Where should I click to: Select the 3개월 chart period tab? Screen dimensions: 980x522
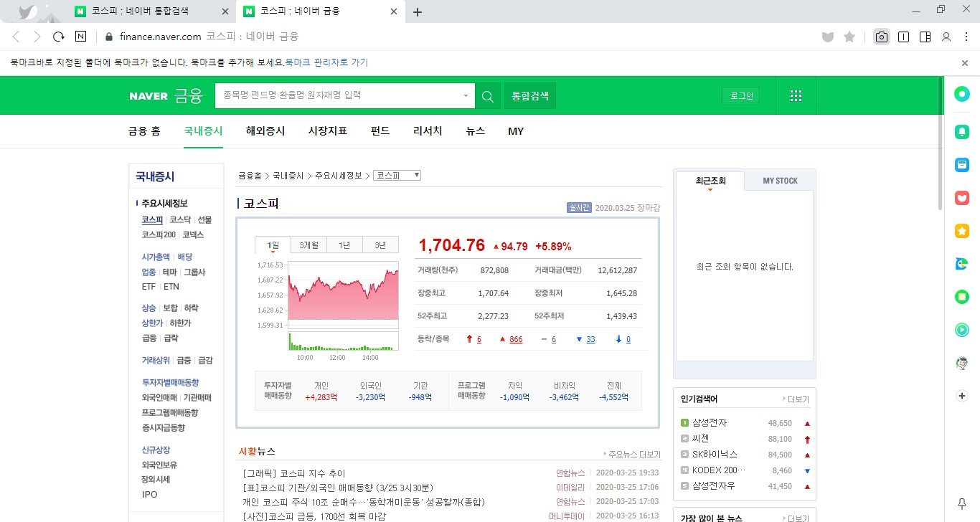click(309, 245)
